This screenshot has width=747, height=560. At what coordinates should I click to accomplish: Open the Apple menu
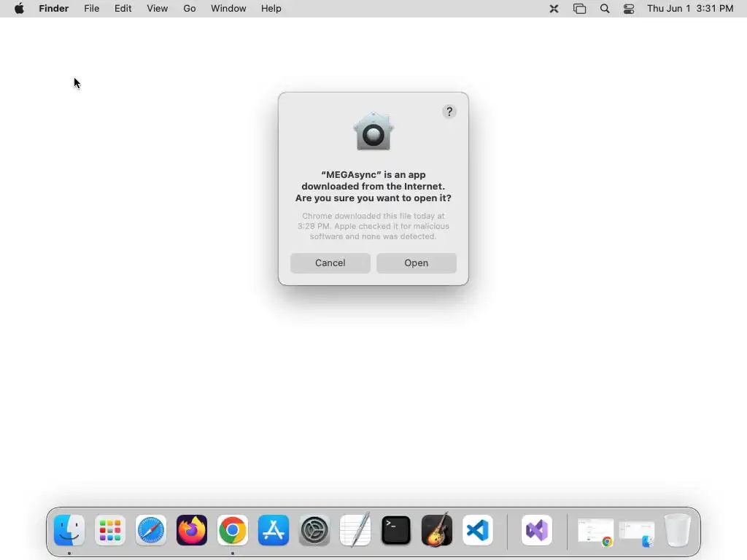click(x=19, y=9)
